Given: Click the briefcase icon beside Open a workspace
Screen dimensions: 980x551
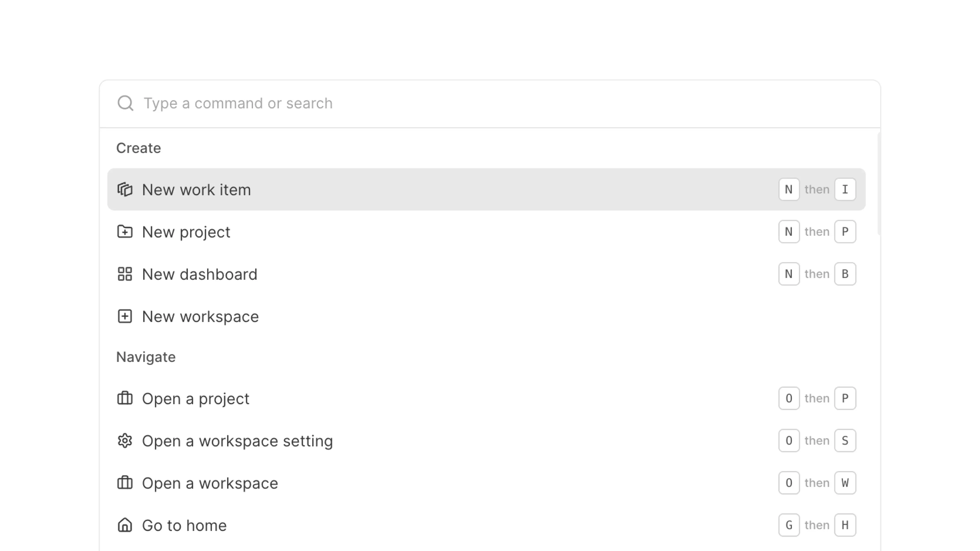Looking at the screenshot, I should click(x=124, y=482).
